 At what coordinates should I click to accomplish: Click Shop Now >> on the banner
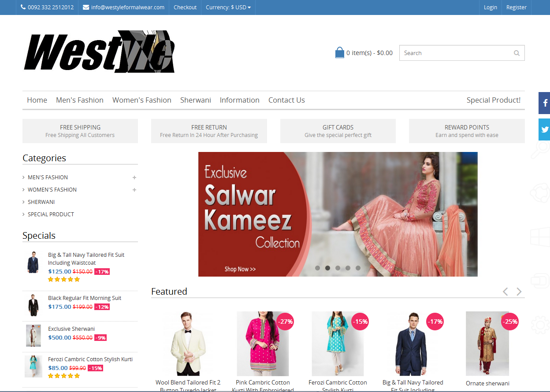pos(240,269)
